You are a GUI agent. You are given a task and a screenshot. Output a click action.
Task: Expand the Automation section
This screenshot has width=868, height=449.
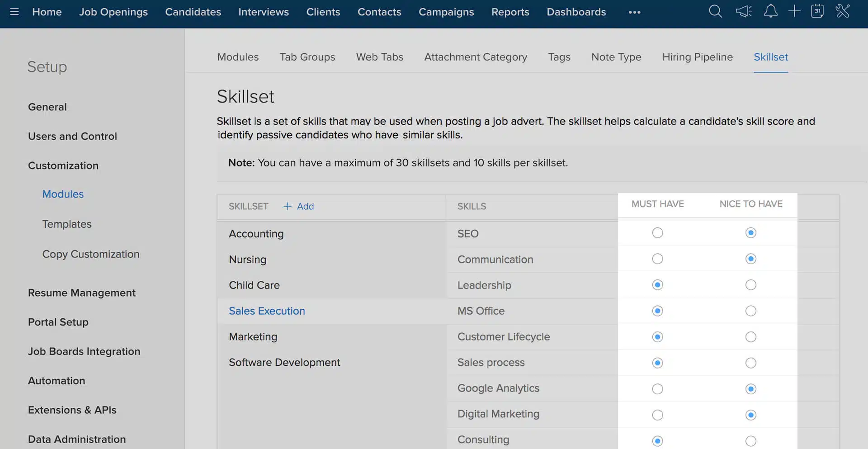tap(57, 381)
